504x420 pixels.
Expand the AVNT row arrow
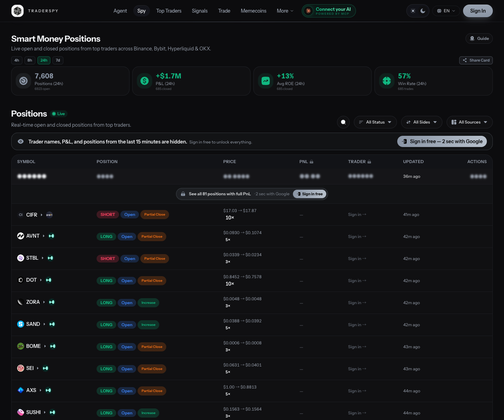coord(44,236)
